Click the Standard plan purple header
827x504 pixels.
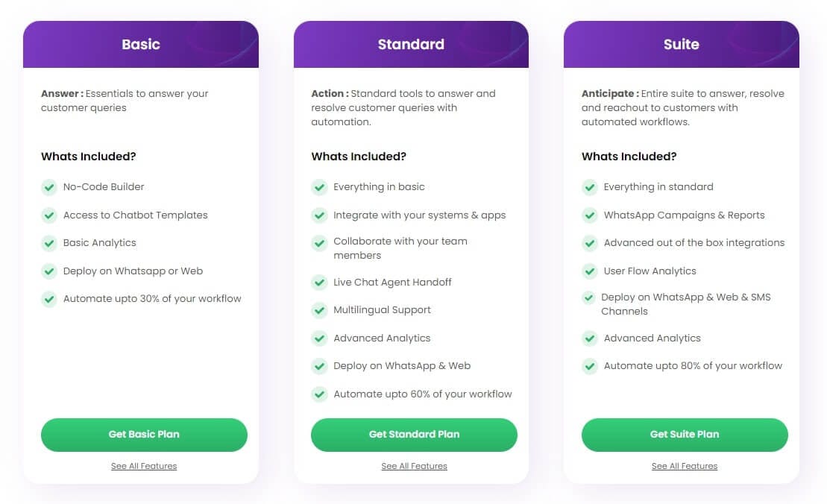coord(411,44)
